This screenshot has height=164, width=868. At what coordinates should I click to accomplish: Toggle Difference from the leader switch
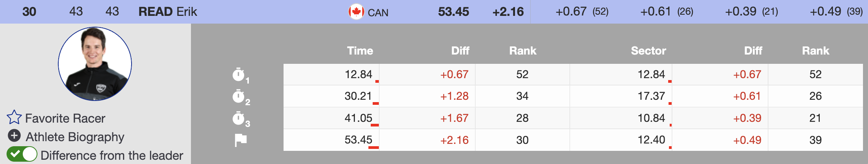click(x=22, y=154)
